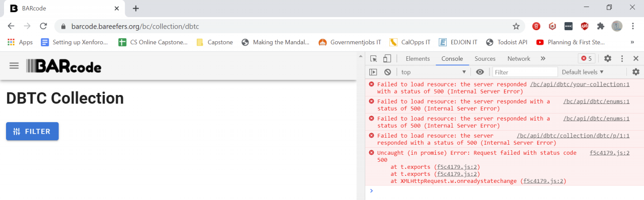Go back to previous page
Image resolution: width=644 pixels, height=200 pixels.
point(11,26)
